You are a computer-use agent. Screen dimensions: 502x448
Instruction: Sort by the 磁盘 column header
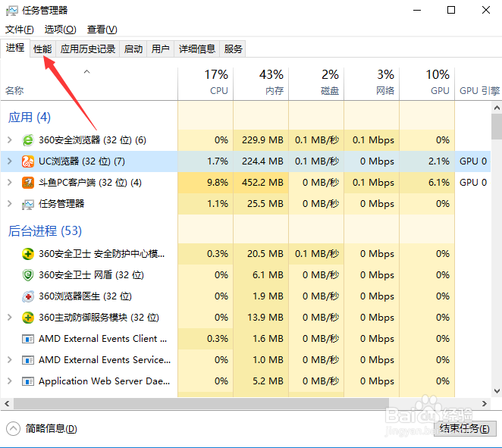pos(316,83)
